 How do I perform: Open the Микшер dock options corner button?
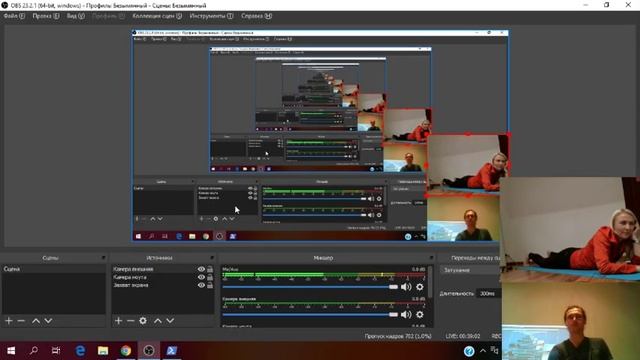tap(431, 258)
